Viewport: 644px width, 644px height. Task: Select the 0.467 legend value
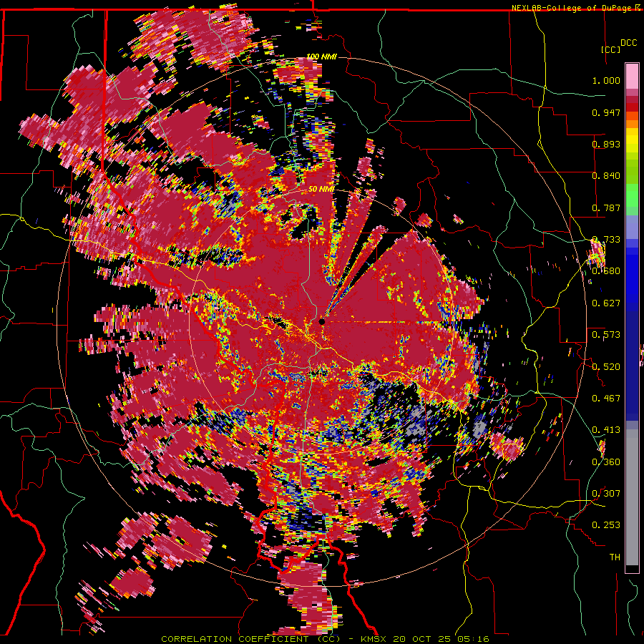606,399
